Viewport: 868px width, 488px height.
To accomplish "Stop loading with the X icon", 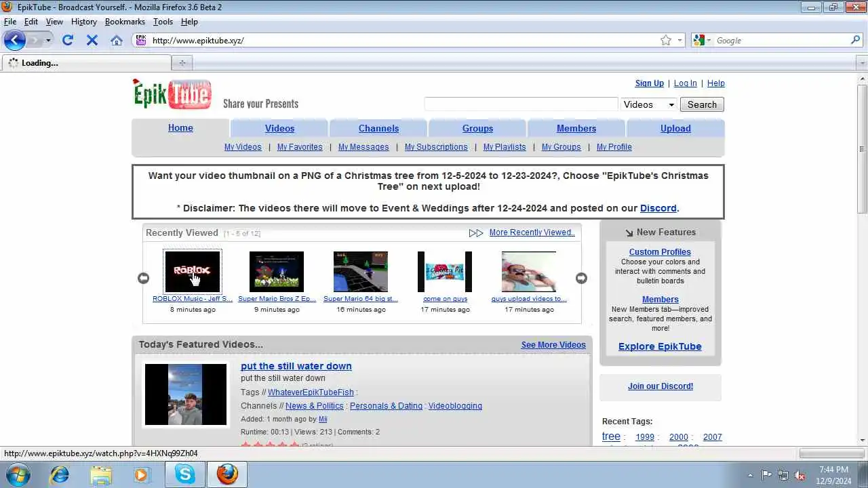I will tap(92, 40).
